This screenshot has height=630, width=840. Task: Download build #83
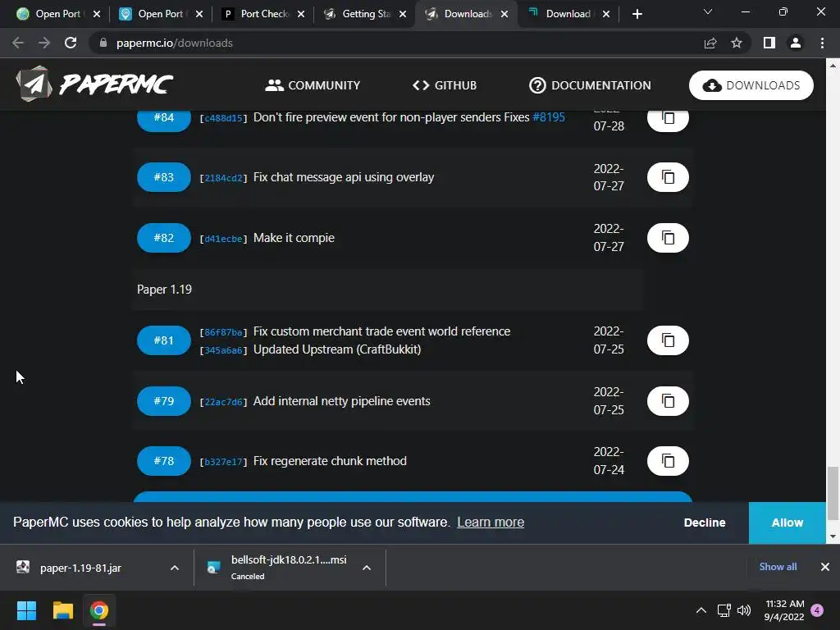pos(164,177)
